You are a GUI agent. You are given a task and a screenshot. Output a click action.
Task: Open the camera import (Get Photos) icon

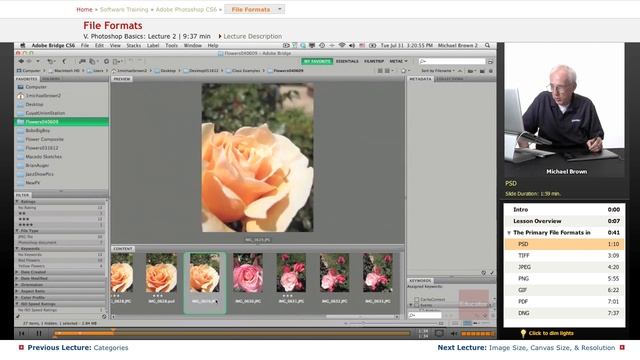[82, 61]
